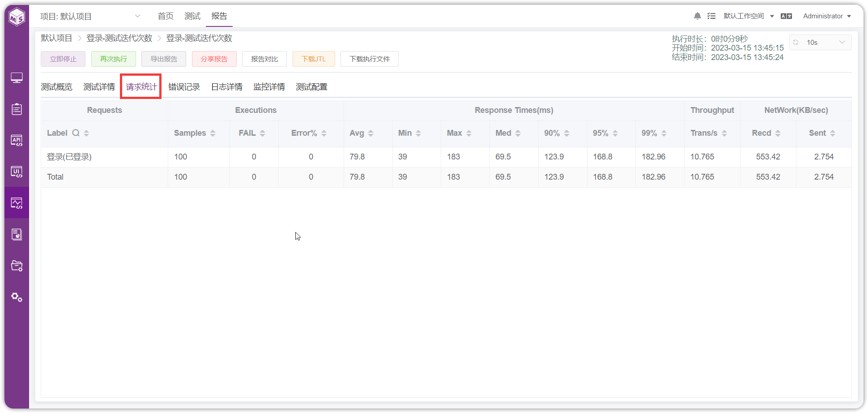Sort by the Sent column arrows

click(833, 133)
